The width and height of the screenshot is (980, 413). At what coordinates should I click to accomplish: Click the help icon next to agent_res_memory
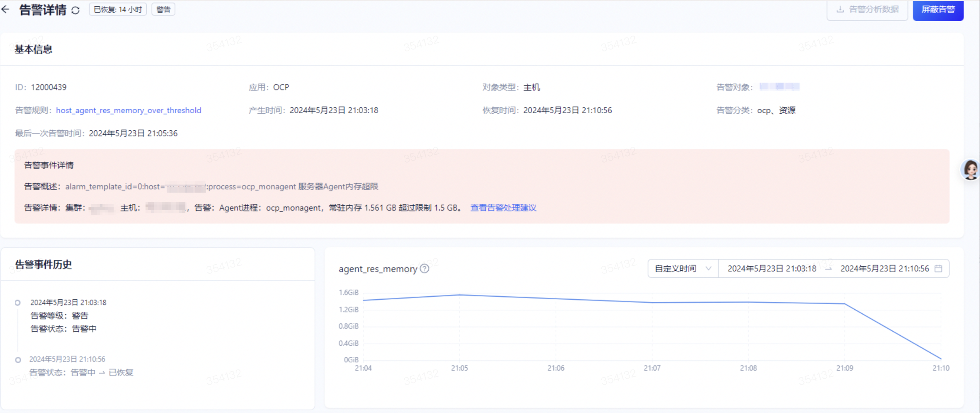click(x=424, y=269)
